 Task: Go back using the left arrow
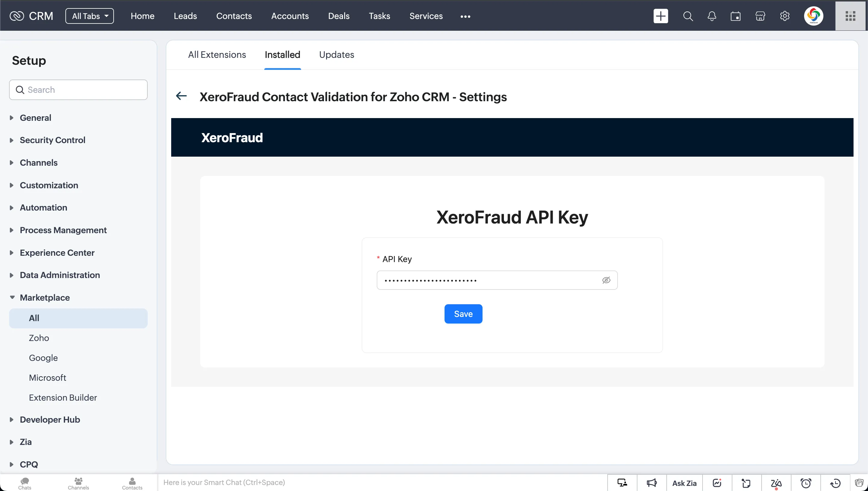pos(181,96)
